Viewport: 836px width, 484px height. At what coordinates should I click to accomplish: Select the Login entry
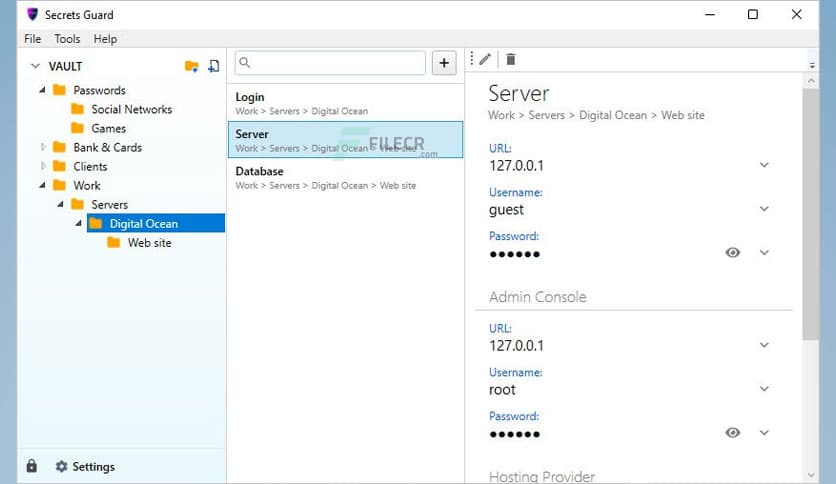(345, 103)
